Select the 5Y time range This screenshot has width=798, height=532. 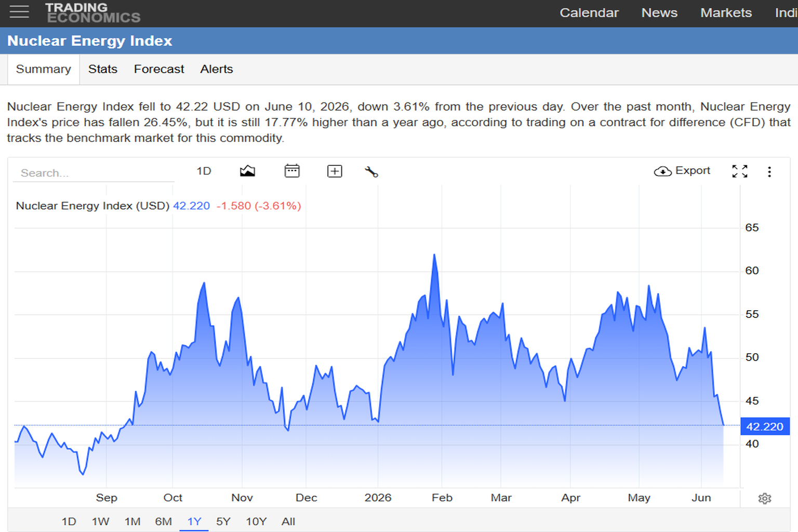(223, 522)
